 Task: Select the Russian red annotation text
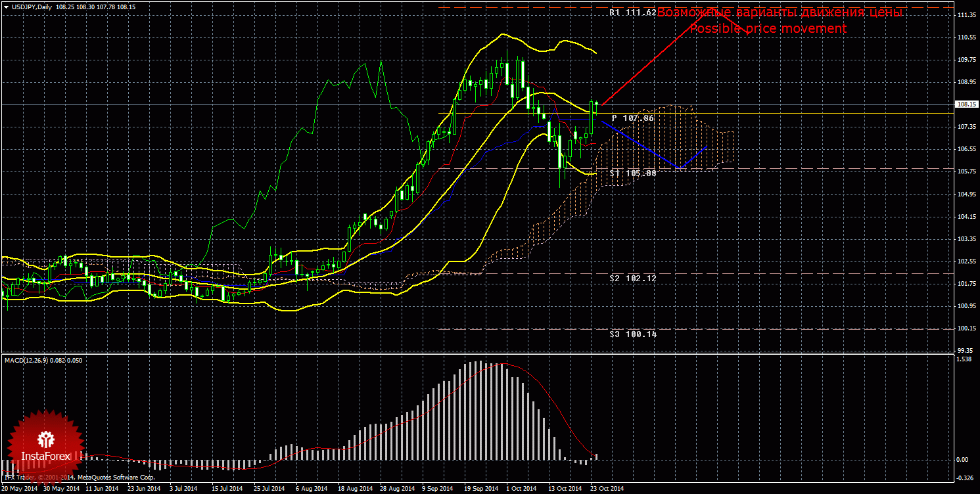[780, 12]
